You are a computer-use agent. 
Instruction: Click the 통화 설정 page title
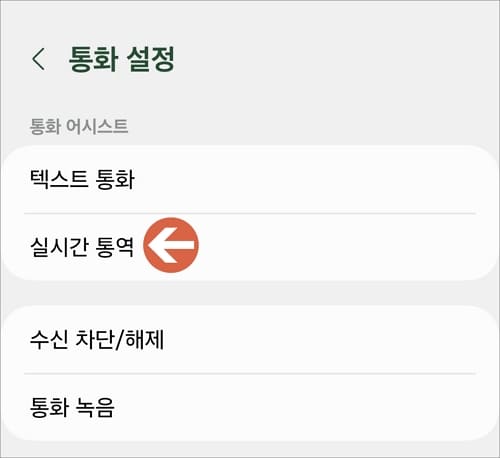pyautogui.click(x=122, y=59)
